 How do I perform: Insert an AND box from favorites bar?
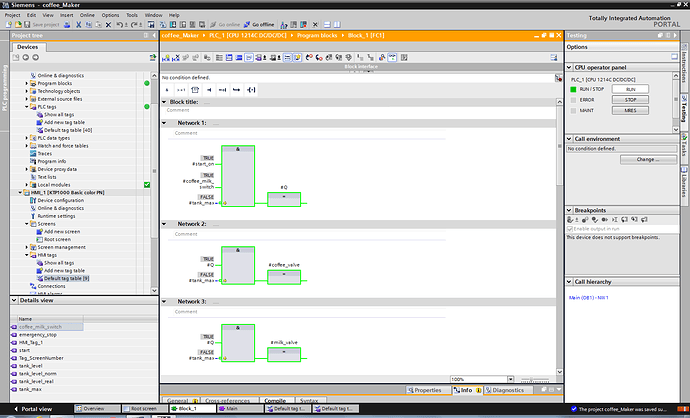(167, 90)
